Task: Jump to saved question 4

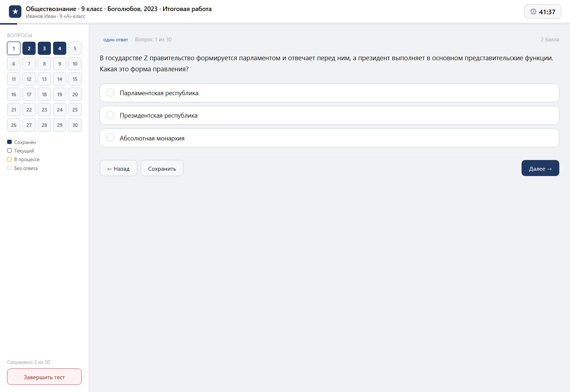Action: [x=59, y=48]
